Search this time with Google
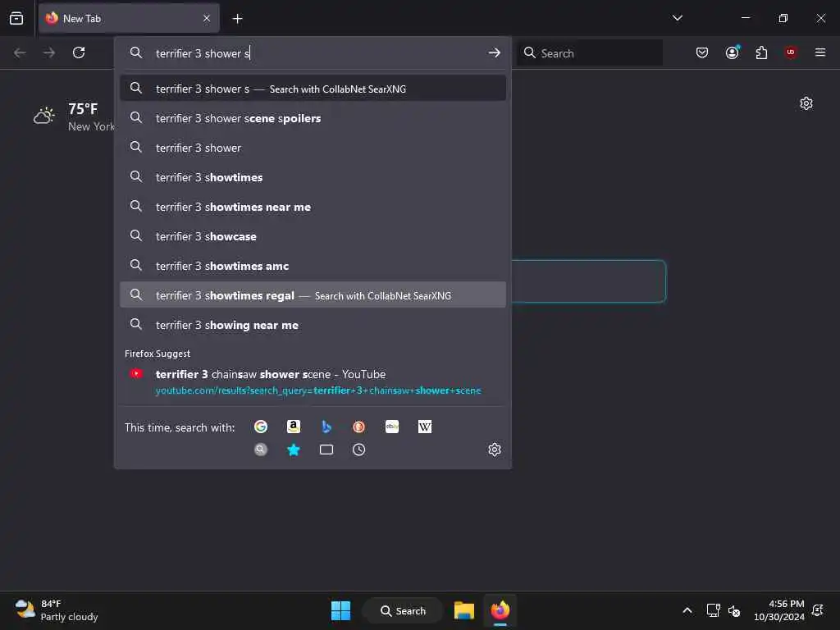The width and height of the screenshot is (840, 630). [x=261, y=427]
